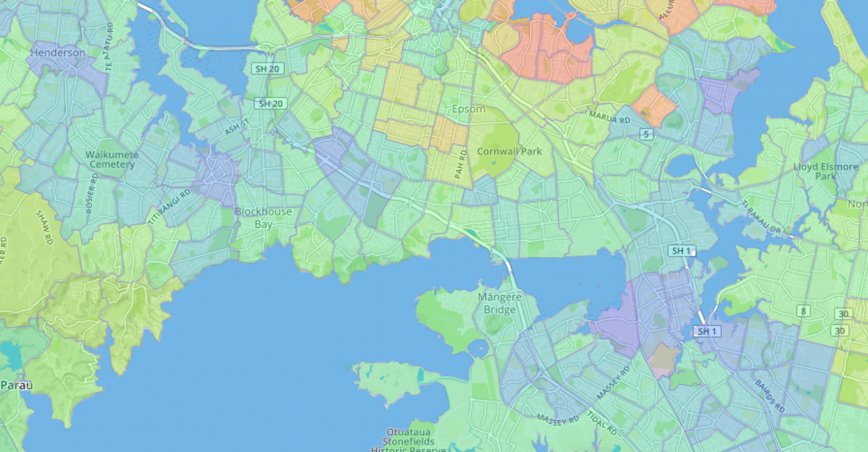Select the Henderson suburb label
This screenshot has width=868, height=452.
click(58, 53)
